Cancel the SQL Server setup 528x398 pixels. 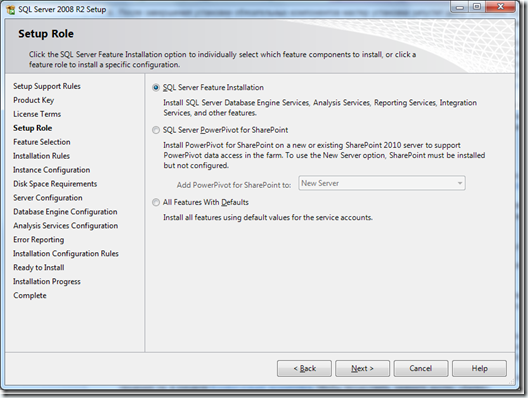click(x=421, y=368)
